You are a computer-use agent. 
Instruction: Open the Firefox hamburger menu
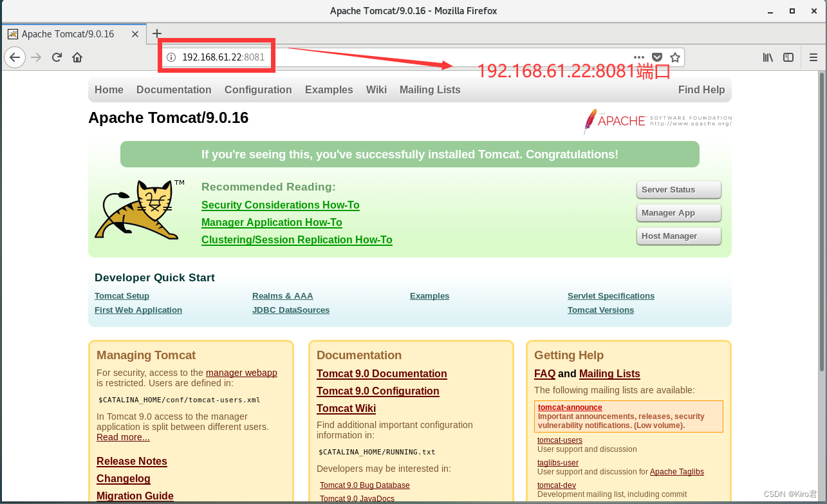pos(813,57)
